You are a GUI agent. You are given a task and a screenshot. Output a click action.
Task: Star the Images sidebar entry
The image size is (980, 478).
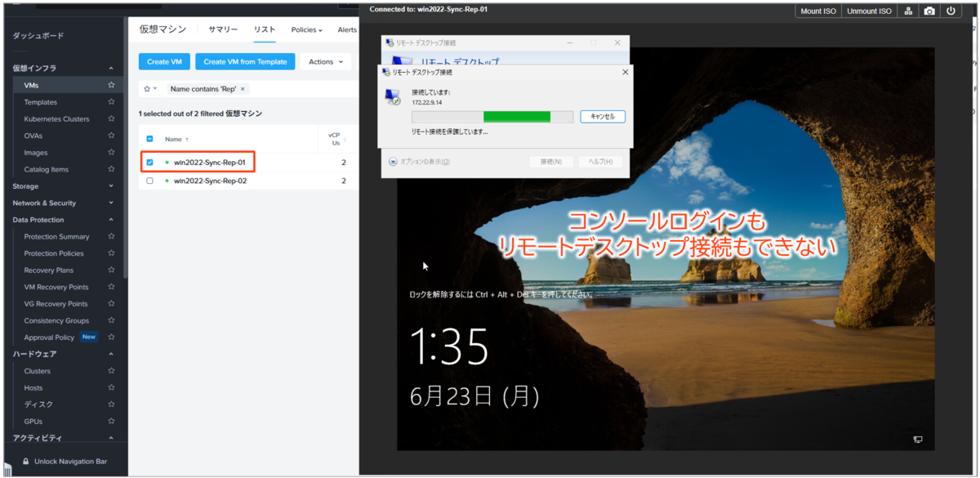[x=111, y=153]
